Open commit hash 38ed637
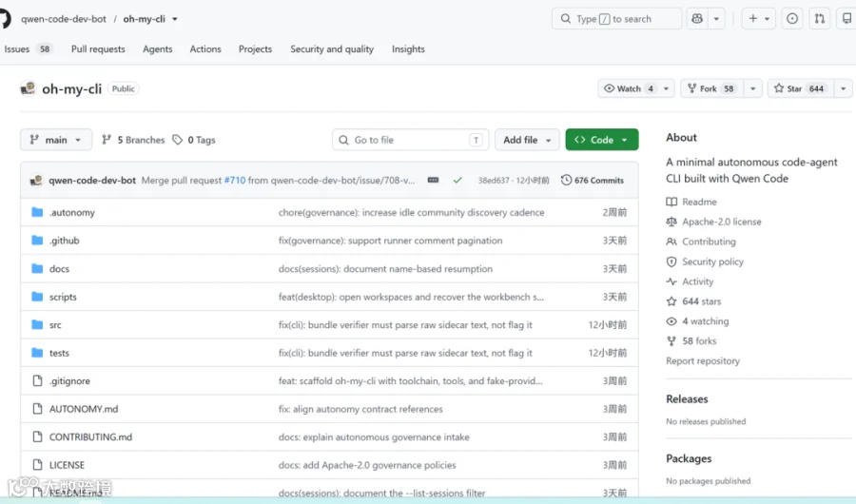The height and width of the screenshot is (504, 856). coord(494,180)
